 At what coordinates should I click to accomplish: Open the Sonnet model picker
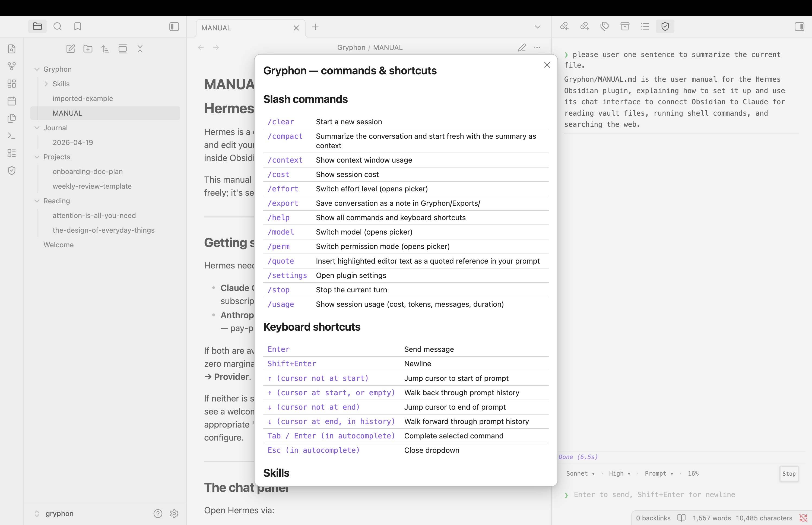(580, 473)
